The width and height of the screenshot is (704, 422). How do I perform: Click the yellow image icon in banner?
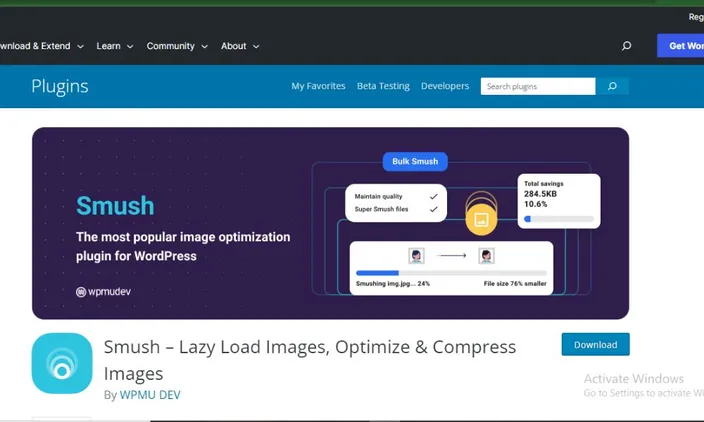(x=481, y=220)
